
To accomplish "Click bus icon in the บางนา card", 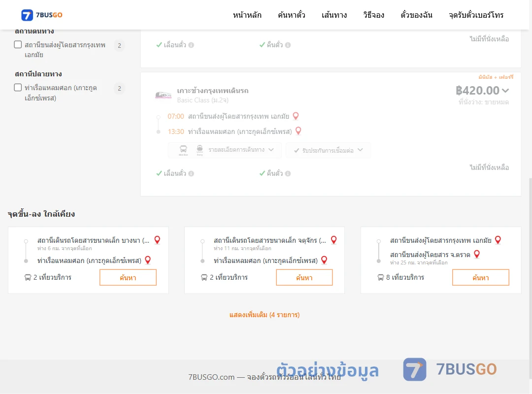I will (x=28, y=278).
